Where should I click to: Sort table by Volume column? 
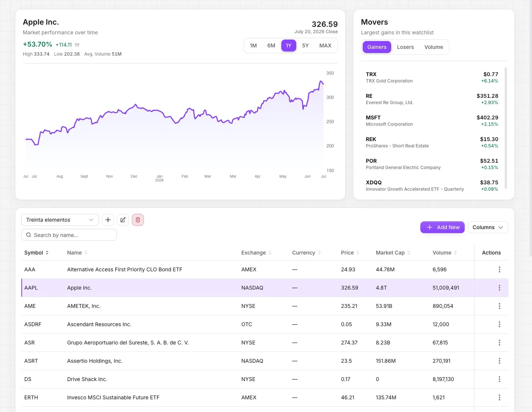pos(445,253)
